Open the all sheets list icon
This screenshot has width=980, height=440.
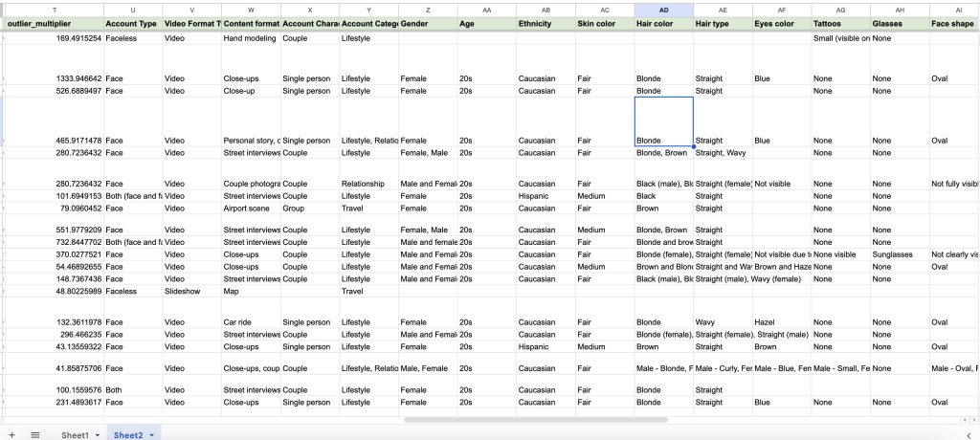tap(35, 434)
